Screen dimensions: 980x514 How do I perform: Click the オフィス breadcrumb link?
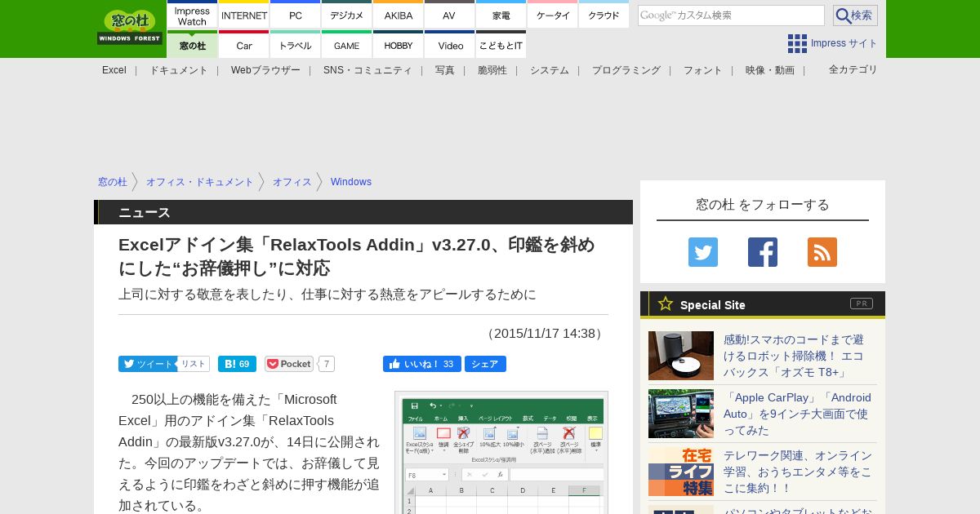click(x=292, y=182)
